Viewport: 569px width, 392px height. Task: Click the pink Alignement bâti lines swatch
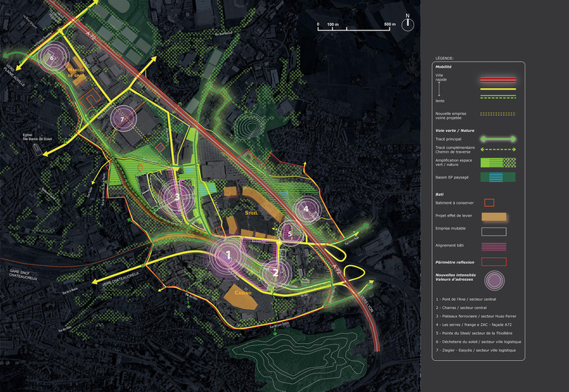tap(494, 245)
